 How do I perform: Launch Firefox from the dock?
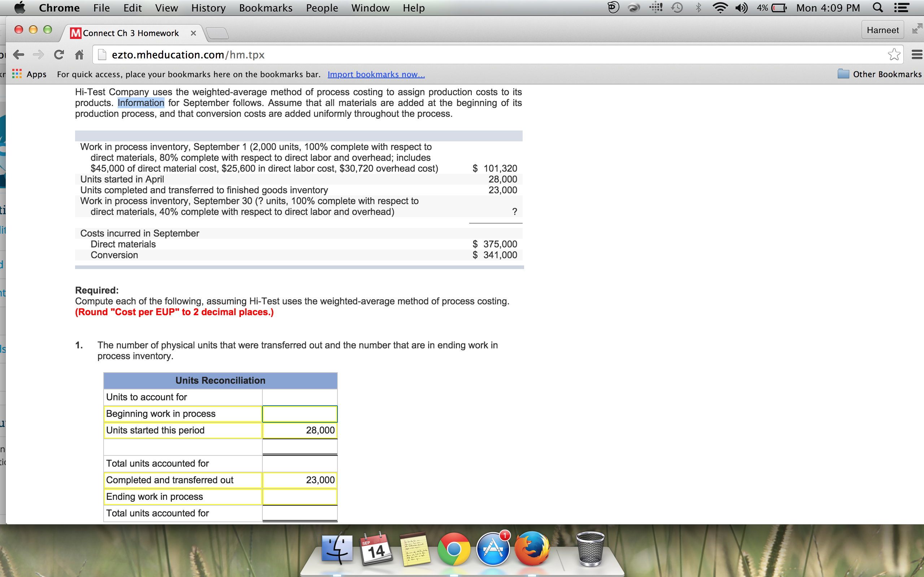[532, 550]
